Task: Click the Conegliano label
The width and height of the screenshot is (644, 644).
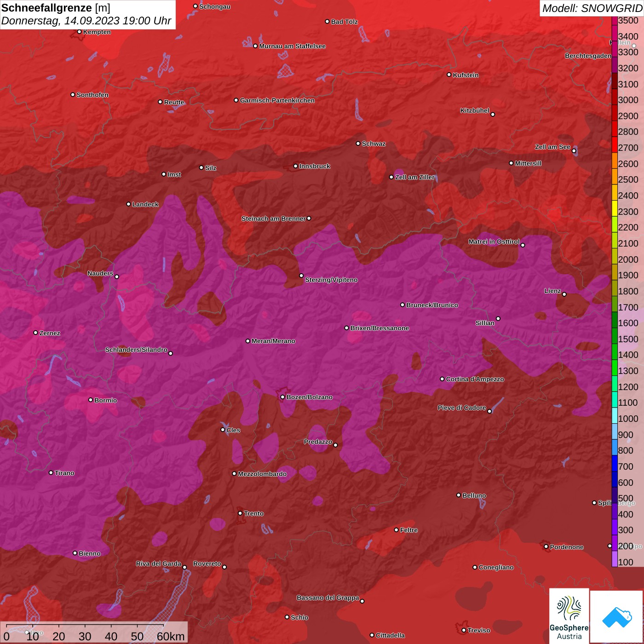Action: [496, 567]
